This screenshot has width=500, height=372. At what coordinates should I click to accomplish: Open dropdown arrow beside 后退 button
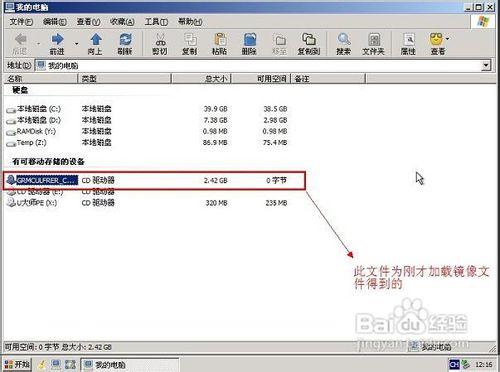pos(39,44)
